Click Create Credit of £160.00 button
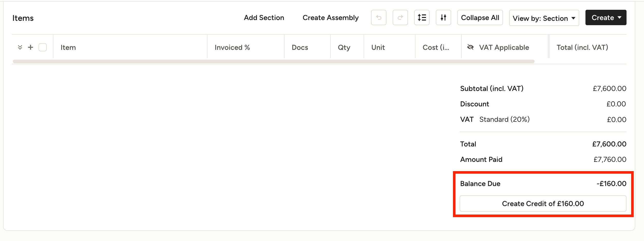The image size is (644, 241). point(543,203)
